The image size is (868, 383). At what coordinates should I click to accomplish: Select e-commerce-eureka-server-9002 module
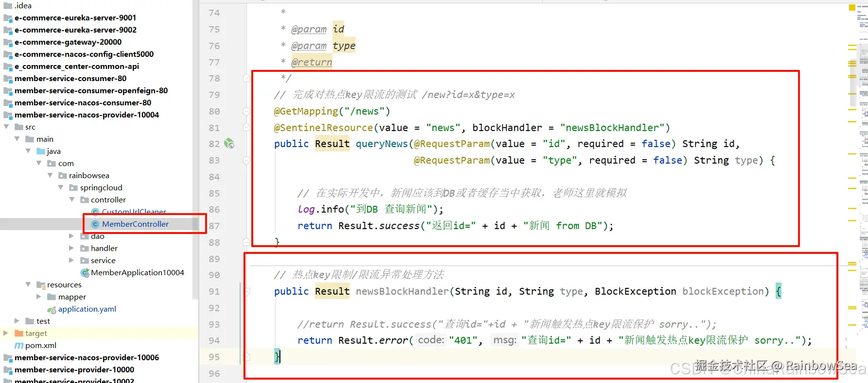coord(75,30)
